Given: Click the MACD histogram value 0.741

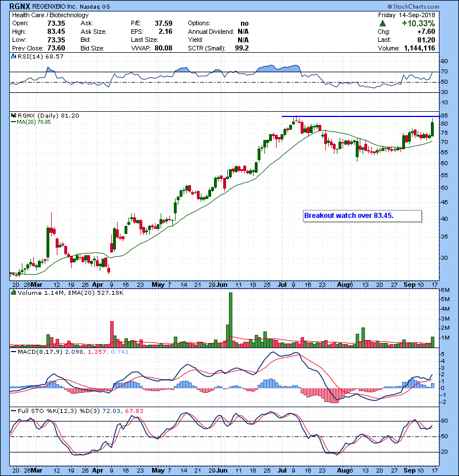Looking at the screenshot, I should [120, 352].
